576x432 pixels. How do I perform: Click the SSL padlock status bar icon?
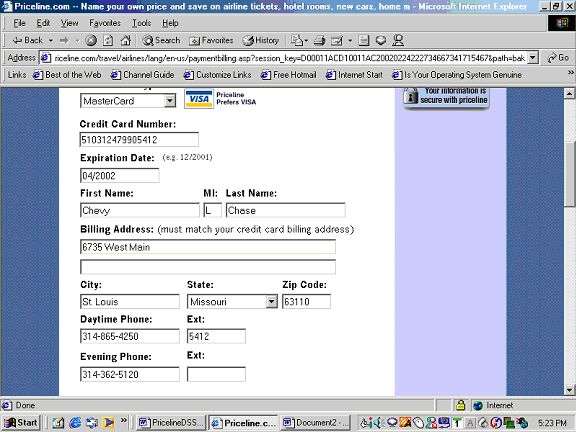pos(460,405)
